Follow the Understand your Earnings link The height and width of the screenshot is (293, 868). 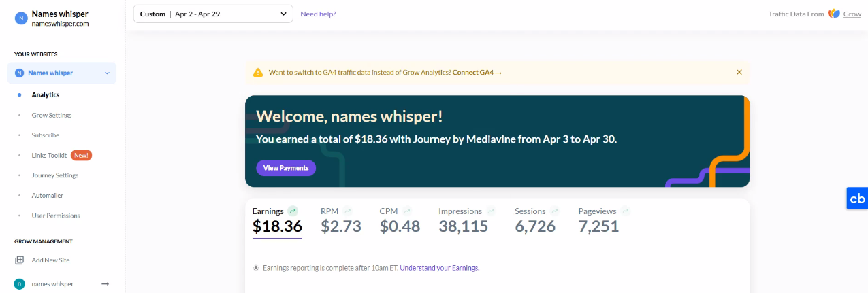coord(440,268)
